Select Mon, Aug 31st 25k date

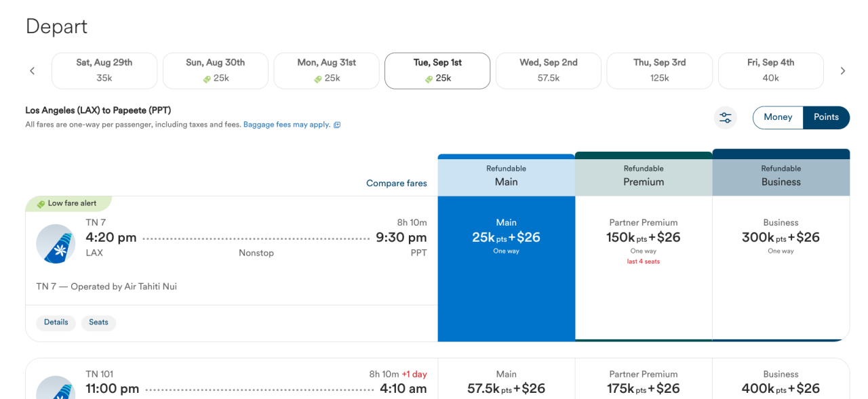[327, 70]
